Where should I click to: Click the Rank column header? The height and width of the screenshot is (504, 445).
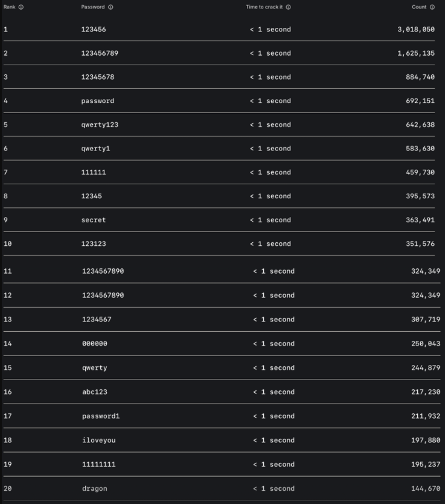click(10, 7)
